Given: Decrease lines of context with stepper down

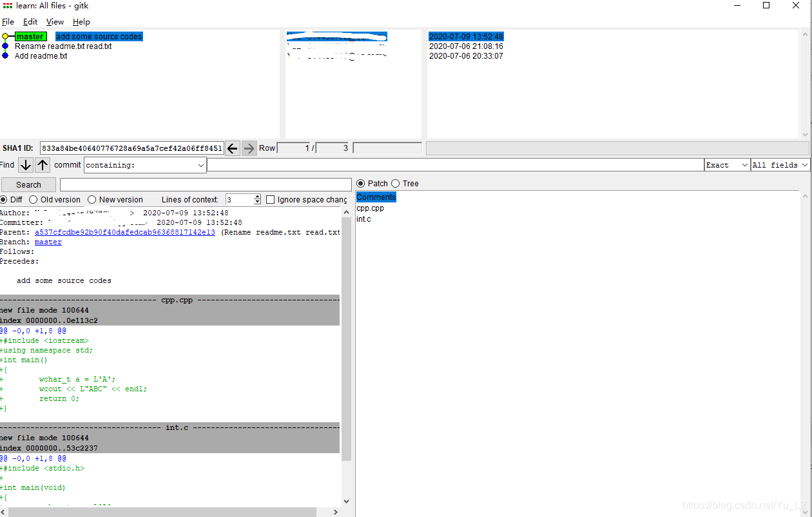Looking at the screenshot, I should [x=258, y=202].
